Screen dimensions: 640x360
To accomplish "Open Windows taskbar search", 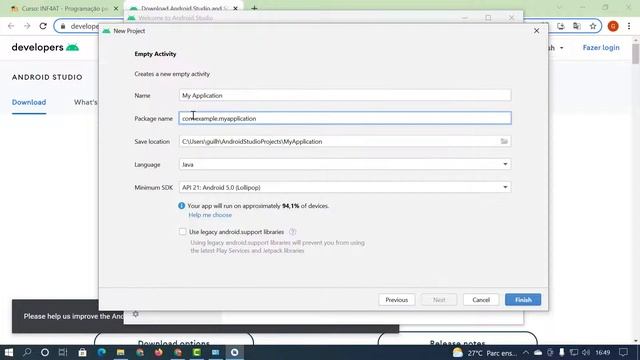I will (x=27, y=352).
